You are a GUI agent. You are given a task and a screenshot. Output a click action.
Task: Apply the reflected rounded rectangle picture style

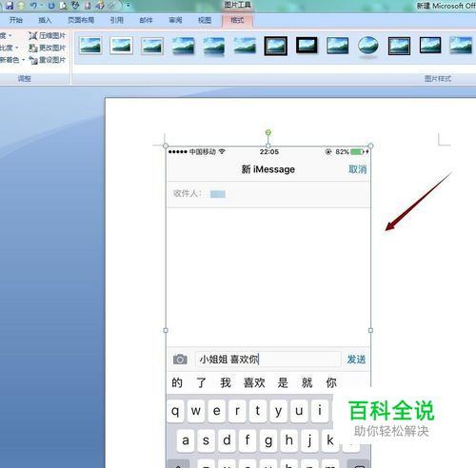pyautogui.click(x=214, y=47)
